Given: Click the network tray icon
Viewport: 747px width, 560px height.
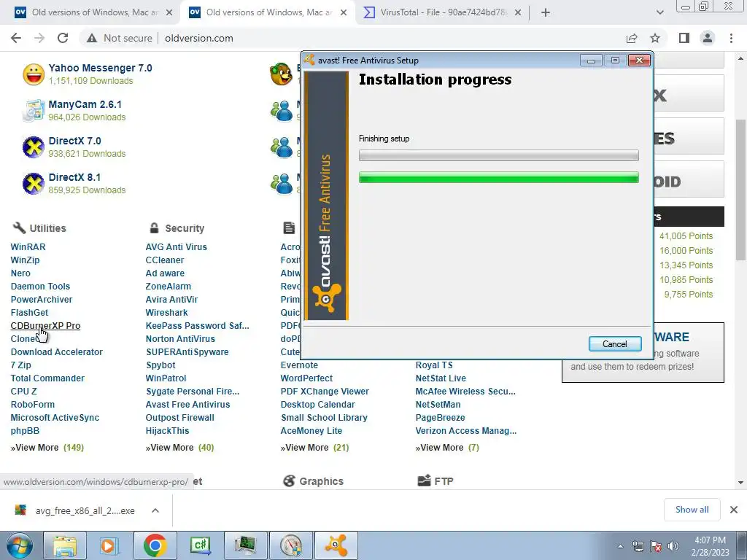Looking at the screenshot, I should click(638, 546).
